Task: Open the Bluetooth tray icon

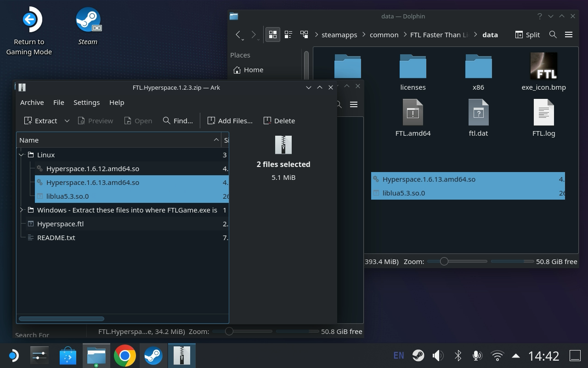Action: (458, 356)
